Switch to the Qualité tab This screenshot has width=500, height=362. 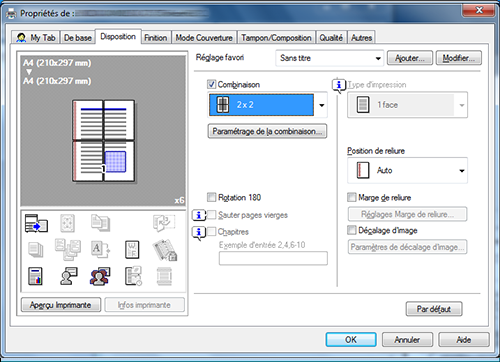pos(331,38)
